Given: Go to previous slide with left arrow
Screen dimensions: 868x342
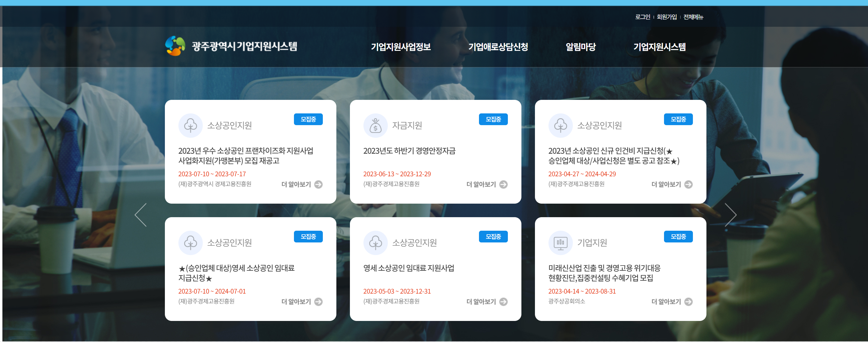Looking at the screenshot, I should pyautogui.click(x=141, y=215).
